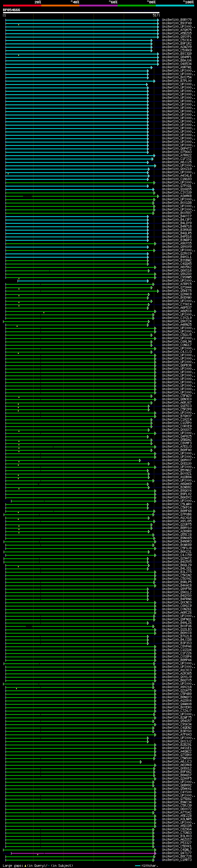Image resolution: width=197 pixels, height=868 pixels.
Task: Select the UniRef100_A9RTW1 label
Action: coord(177,67)
